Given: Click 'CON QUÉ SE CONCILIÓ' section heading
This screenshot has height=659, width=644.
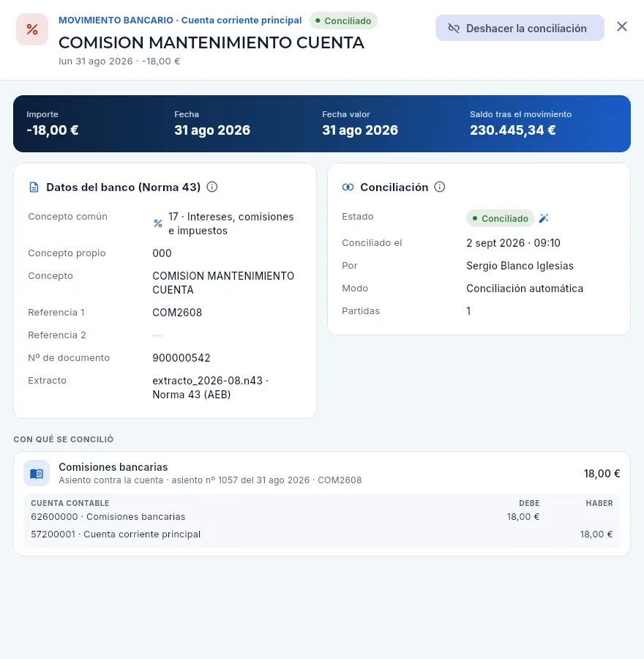Looking at the screenshot, I should pos(64,439).
